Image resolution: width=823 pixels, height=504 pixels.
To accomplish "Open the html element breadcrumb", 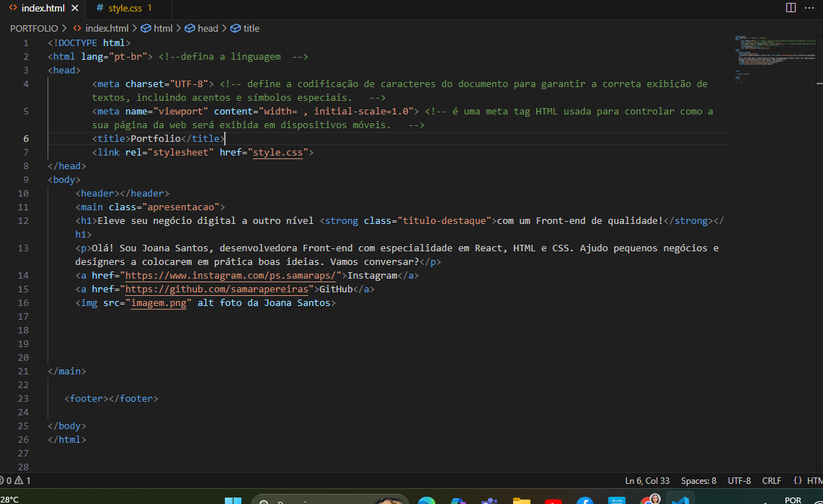I will [x=157, y=28].
